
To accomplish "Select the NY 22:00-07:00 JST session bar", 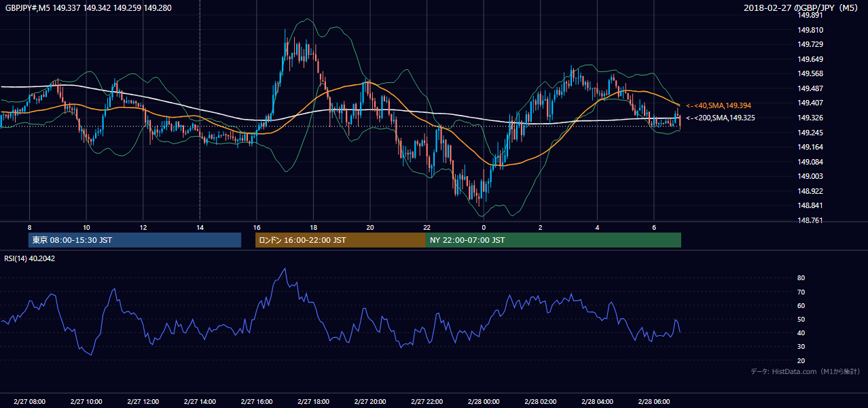I will (554, 240).
